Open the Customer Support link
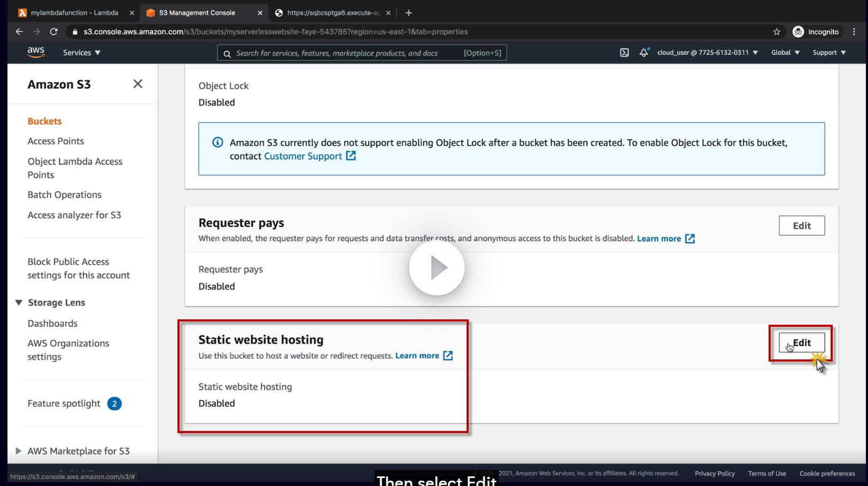This screenshot has width=868, height=486. [303, 156]
